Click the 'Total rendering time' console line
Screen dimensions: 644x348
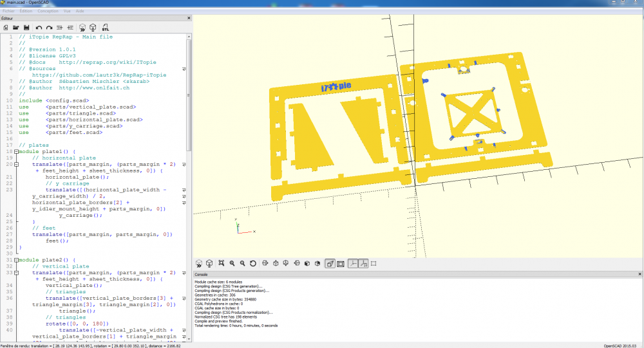pos(236,325)
